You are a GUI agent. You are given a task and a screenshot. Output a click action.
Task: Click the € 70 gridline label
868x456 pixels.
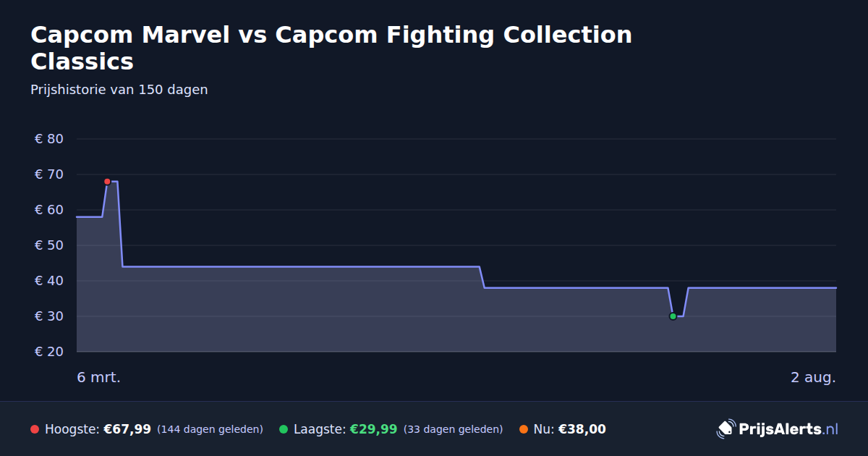click(x=49, y=174)
